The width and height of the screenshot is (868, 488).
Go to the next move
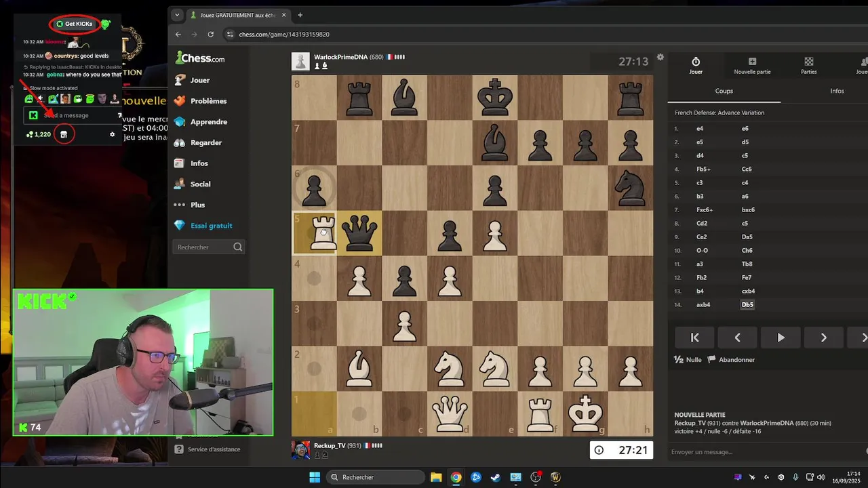tap(823, 338)
